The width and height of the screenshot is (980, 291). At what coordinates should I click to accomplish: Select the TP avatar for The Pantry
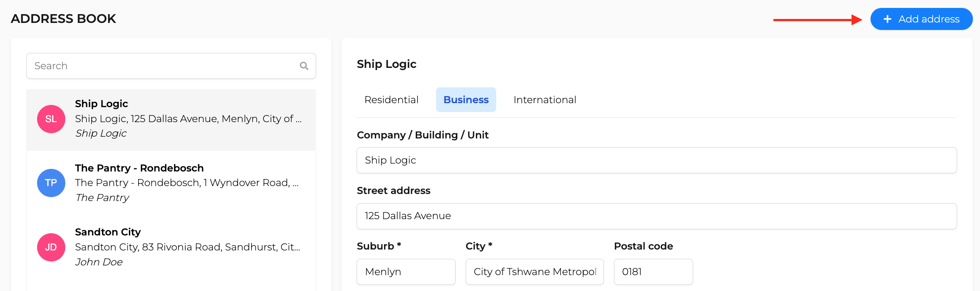(x=51, y=183)
